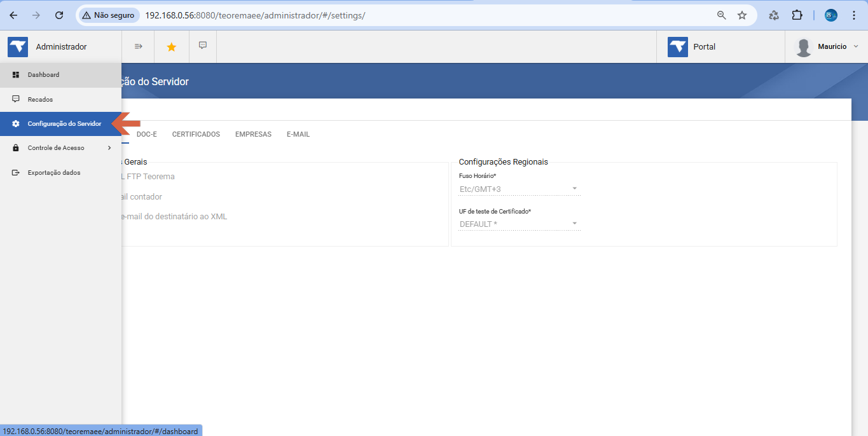Open the Fuso Horário dropdown
This screenshot has width=868, height=436.
(x=519, y=189)
